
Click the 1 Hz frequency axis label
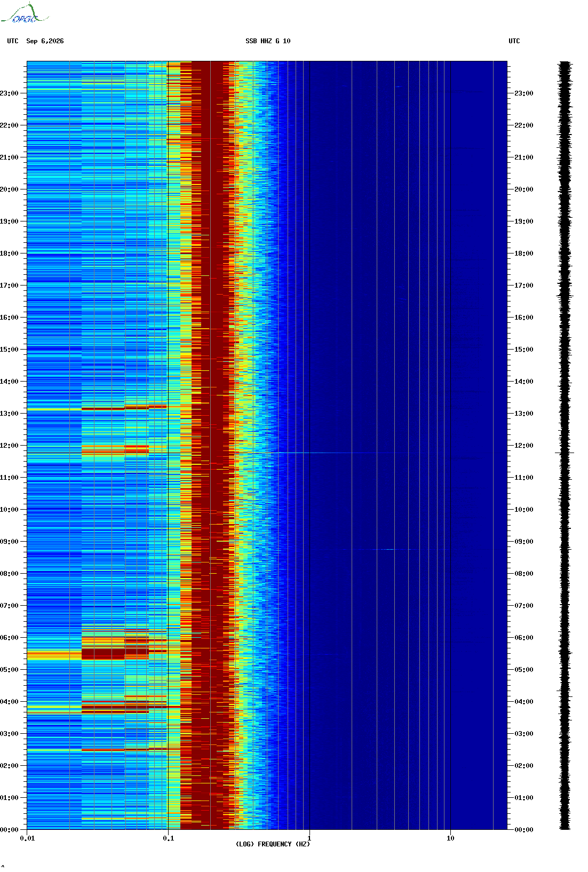(x=309, y=838)
